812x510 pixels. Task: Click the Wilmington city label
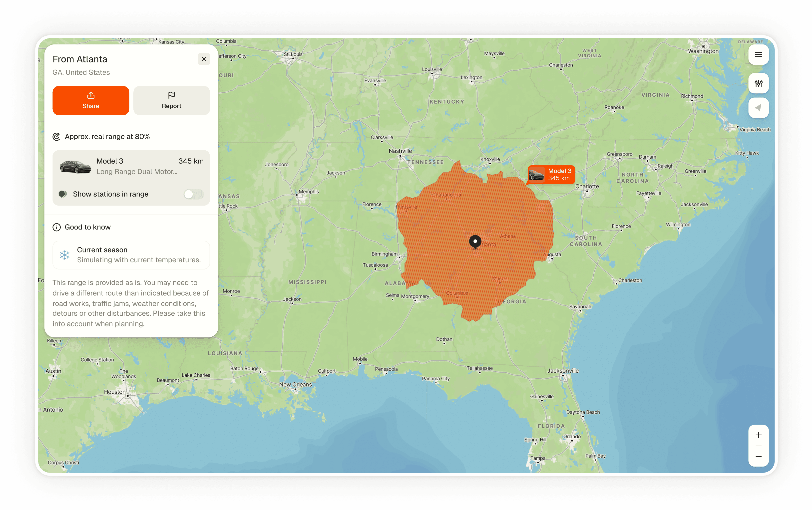[x=678, y=225]
